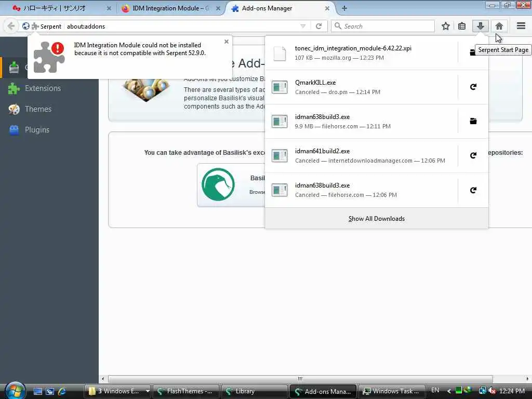
Task: Click the 12:24 PM system clock
Action: point(512,391)
